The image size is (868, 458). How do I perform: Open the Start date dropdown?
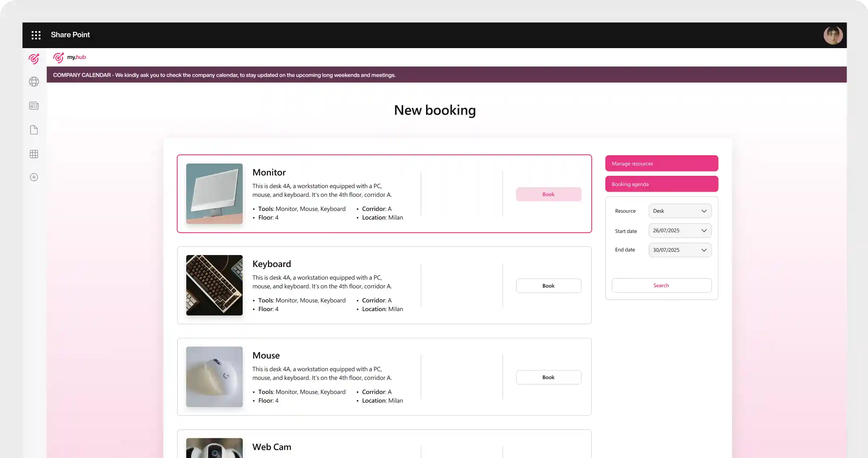click(680, 230)
